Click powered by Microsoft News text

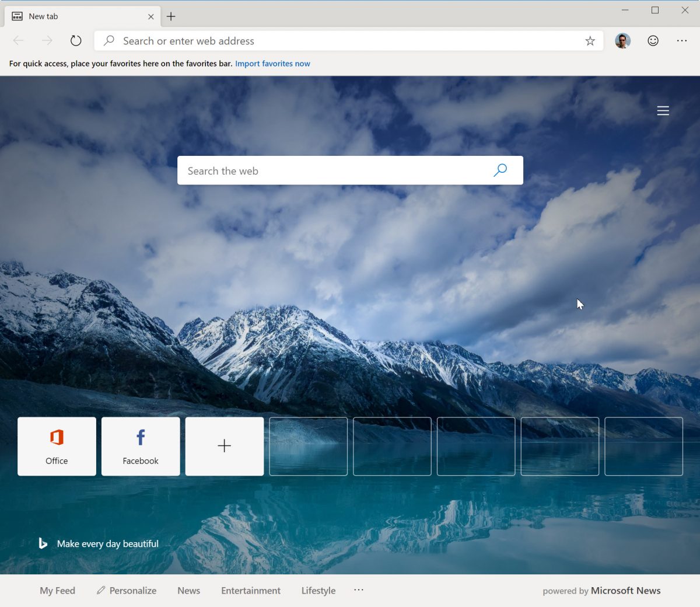(x=601, y=591)
